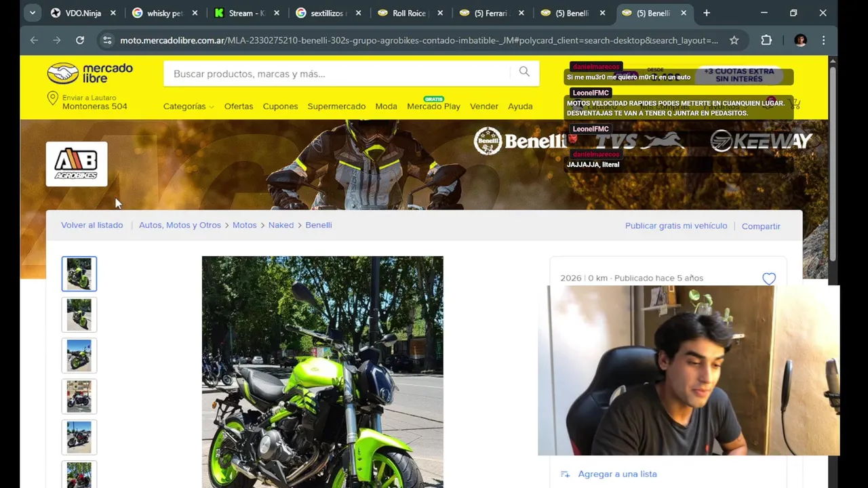This screenshot has width=868, height=488.
Task: Open the browser extensions menu
Action: point(766,41)
